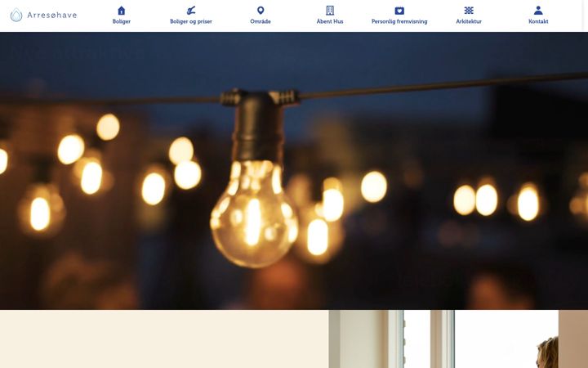Open the Område menu item
This screenshot has height=368, width=588.
(261, 22)
